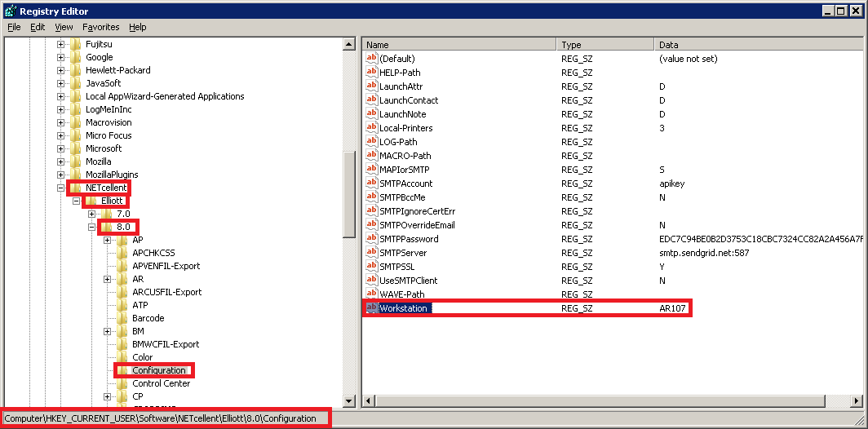
Task: Click the WAVE-Path string icon
Action: click(372, 294)
